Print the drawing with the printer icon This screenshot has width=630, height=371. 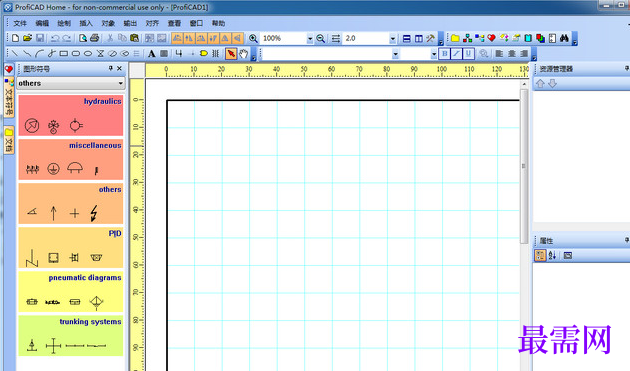(94, 38)
